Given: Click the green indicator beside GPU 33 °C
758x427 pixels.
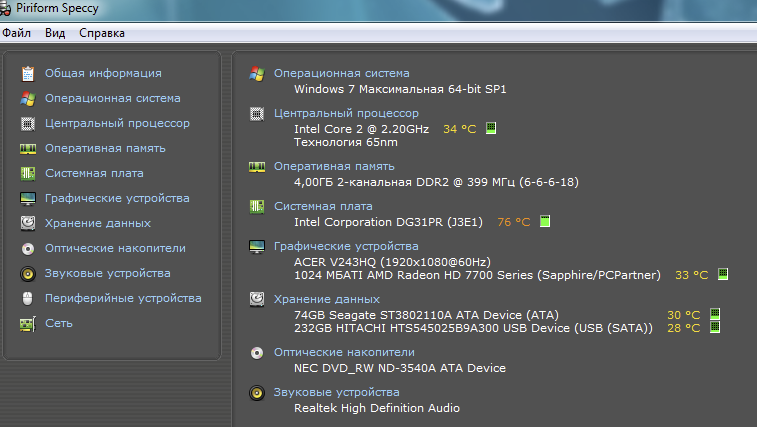Looking at the screenshot, I should click(723, 274).
